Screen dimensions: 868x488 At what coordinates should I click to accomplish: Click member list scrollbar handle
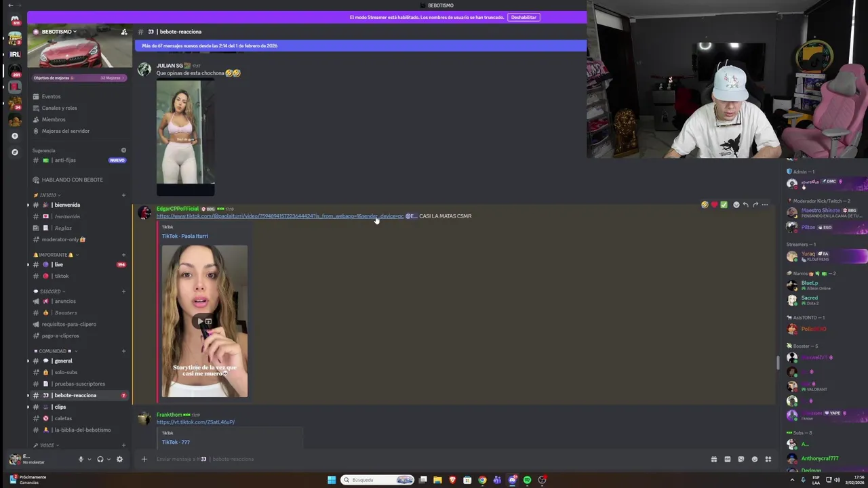point(778,362)
